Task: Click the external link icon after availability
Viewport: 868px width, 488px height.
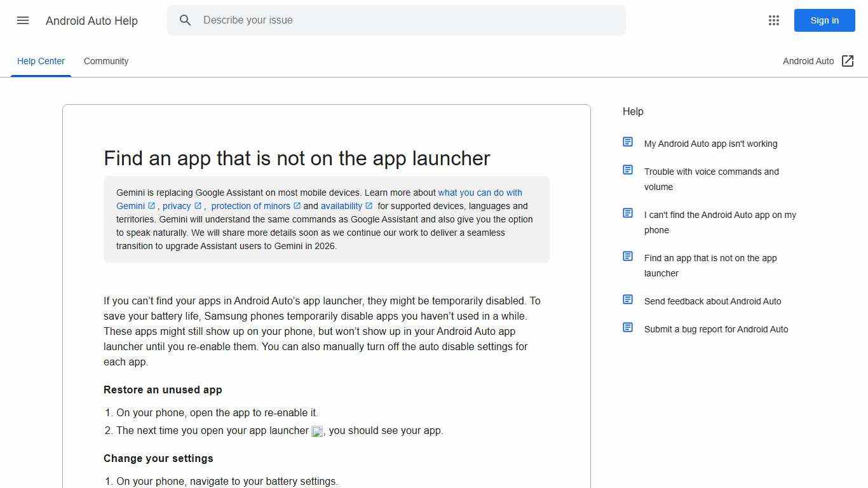Action: pos(369,205)
